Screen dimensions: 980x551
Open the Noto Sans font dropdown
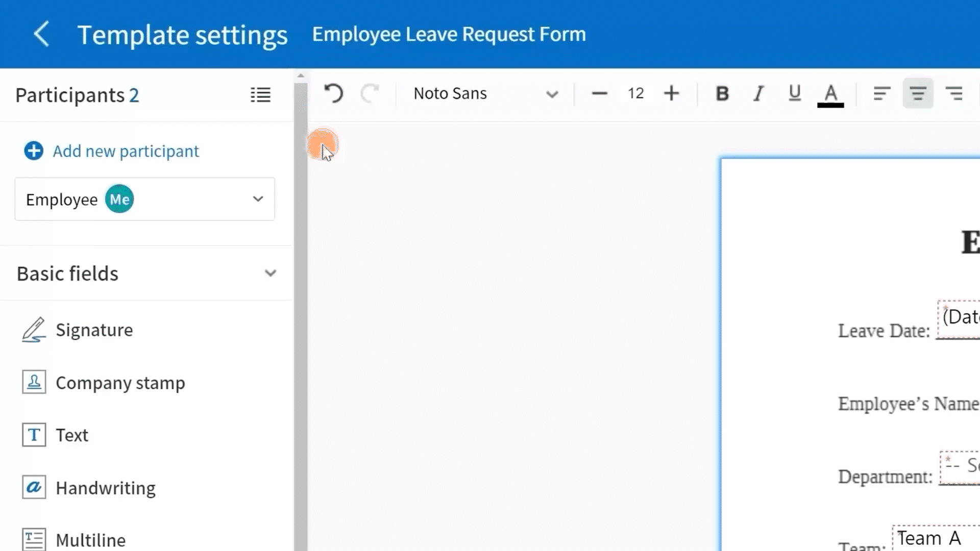pyautogui.click(x=485, y=94)
